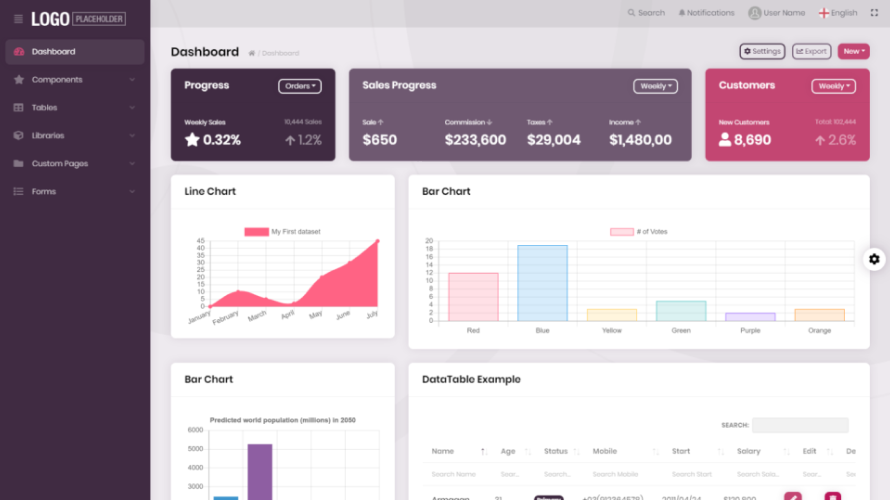890x500 pixels.
Task: Open the floating gear settings icon
Action: click(x=874, y=259)
